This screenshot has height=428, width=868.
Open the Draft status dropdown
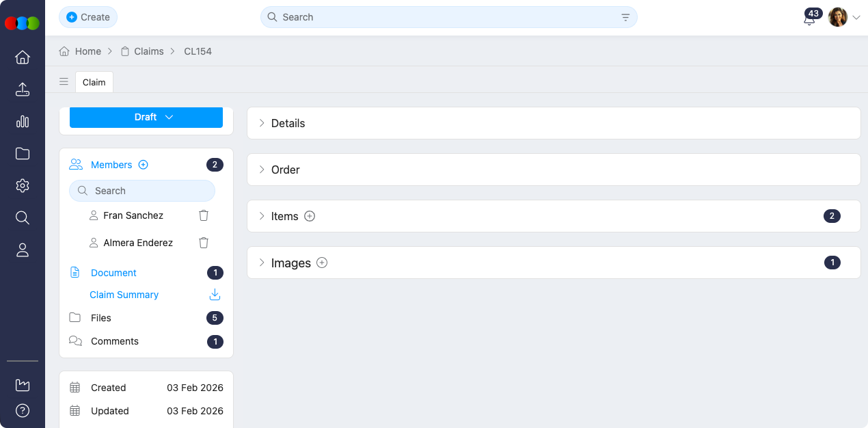click(x=146, y=117)
